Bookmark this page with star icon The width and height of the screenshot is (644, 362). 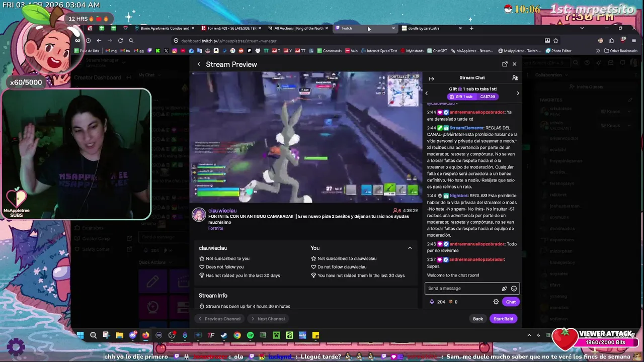tap(556, 41)
